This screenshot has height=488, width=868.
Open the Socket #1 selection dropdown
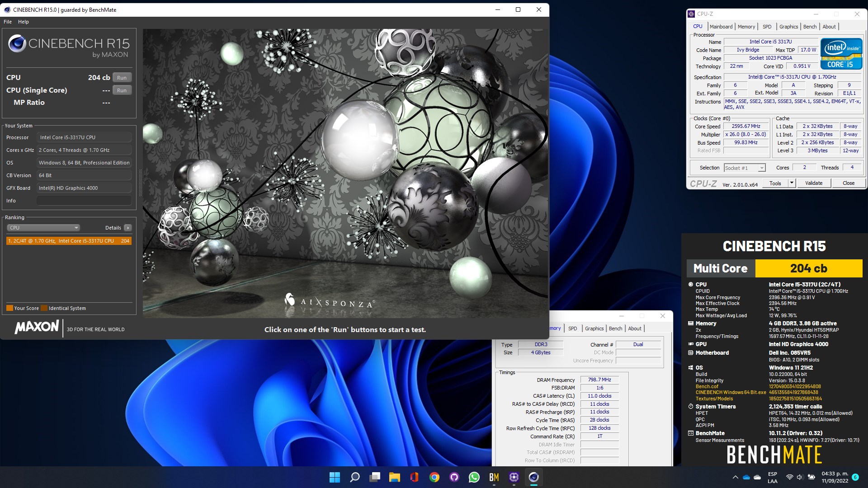745,168
